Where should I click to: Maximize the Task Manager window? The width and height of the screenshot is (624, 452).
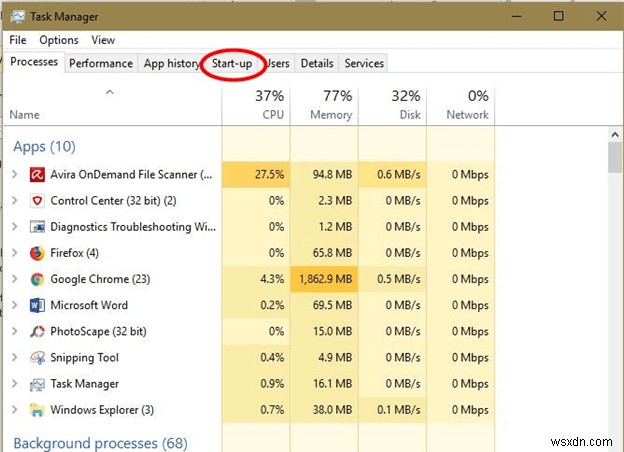click(x=558, y=16)
